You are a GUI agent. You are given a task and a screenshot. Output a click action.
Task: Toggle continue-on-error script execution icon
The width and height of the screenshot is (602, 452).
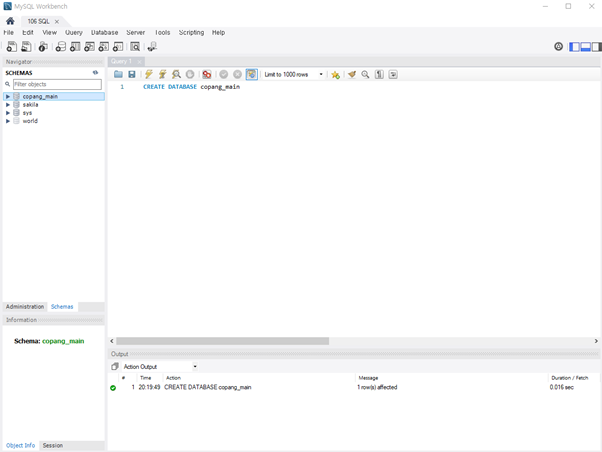[207, 74]
